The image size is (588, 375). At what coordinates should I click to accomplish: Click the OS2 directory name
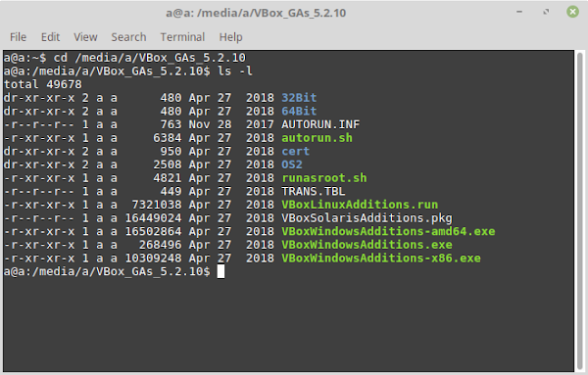[x=292, y=164]
